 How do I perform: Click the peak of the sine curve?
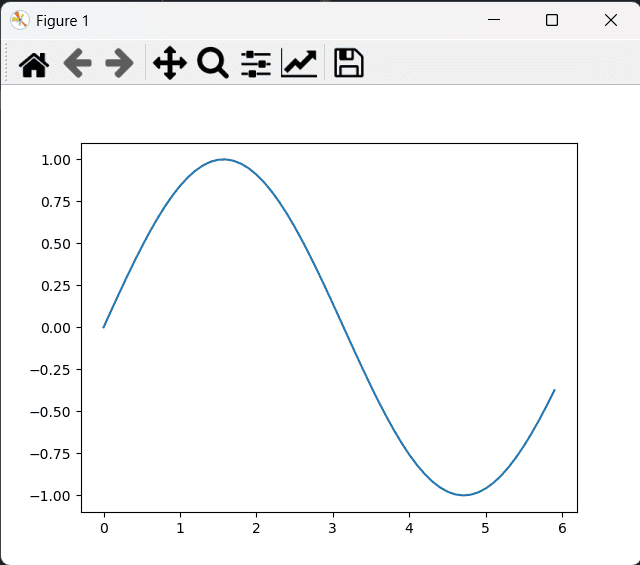click(223, 159)
